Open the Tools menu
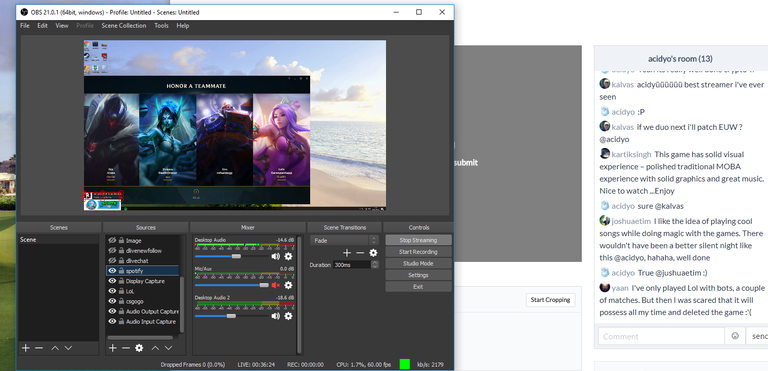The image size is (768, 371). tap(161, 25)
